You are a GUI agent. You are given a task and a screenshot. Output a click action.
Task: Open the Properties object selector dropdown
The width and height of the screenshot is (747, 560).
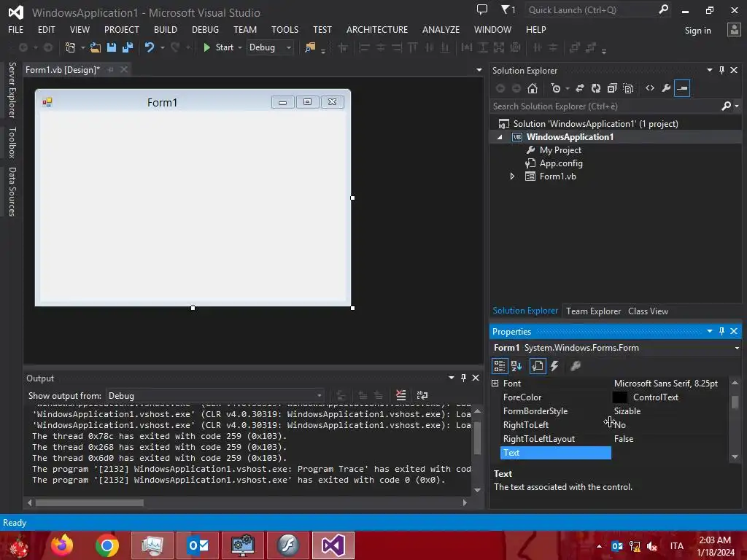point(737,348)
